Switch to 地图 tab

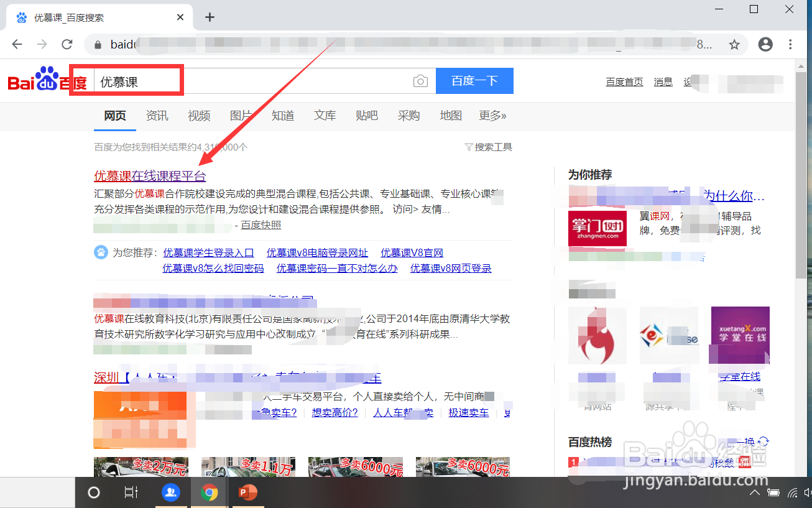(x=451, y=116)
